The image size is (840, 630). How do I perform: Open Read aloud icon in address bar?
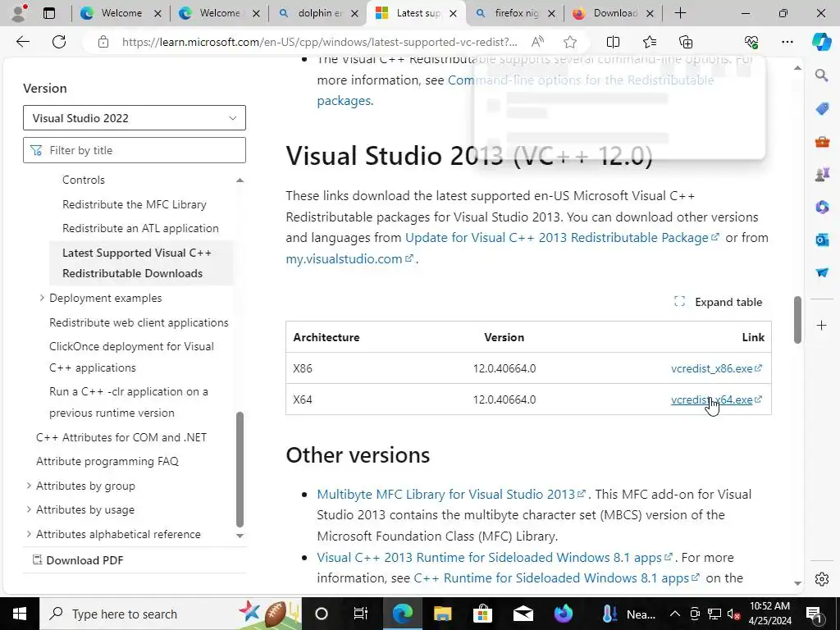[537, 42]
